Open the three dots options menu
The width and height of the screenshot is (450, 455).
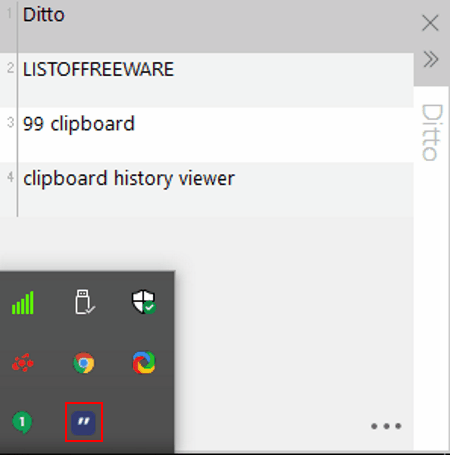(386, 426)
